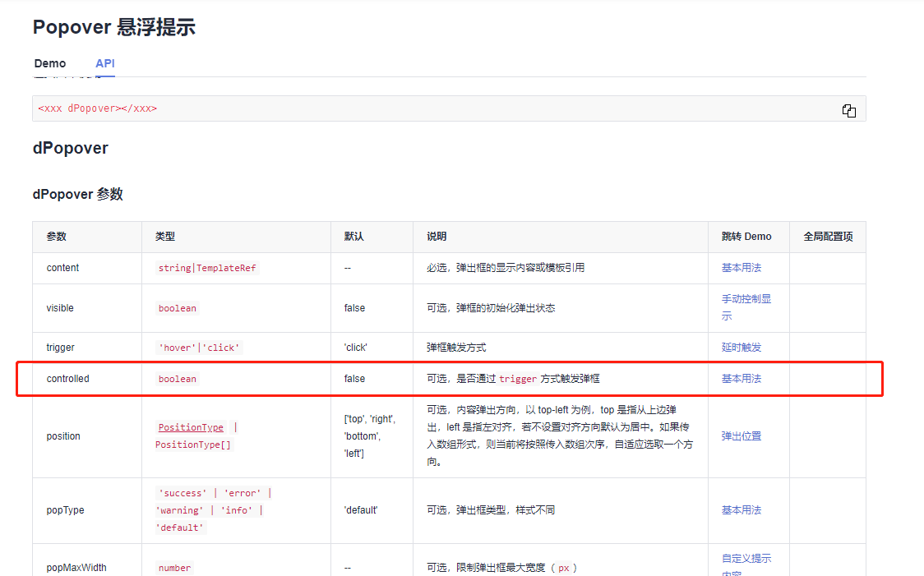
Task: Click the 参数 column header
Action: coord(57,237)
